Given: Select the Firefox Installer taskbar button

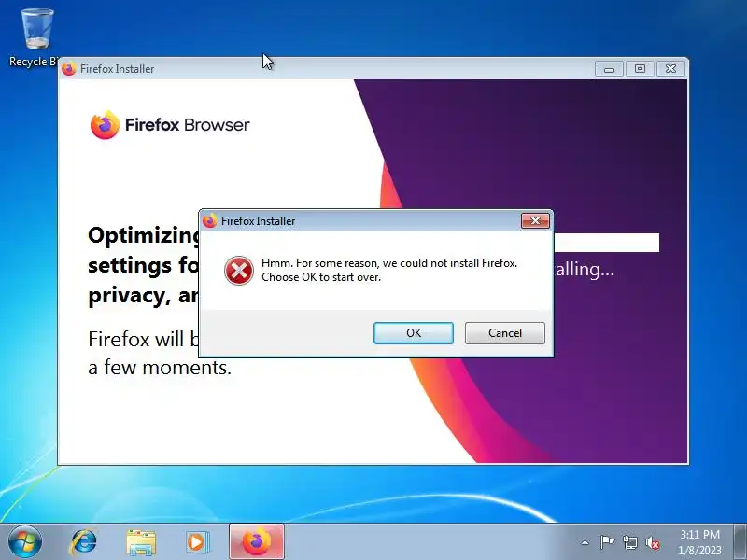Looking at the screenshot, I should tap(257, 542).
